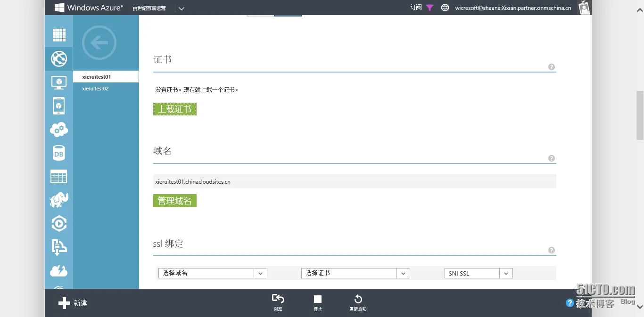
Task: Open the All Items grid icon
Action: click(x=59, y=35)
